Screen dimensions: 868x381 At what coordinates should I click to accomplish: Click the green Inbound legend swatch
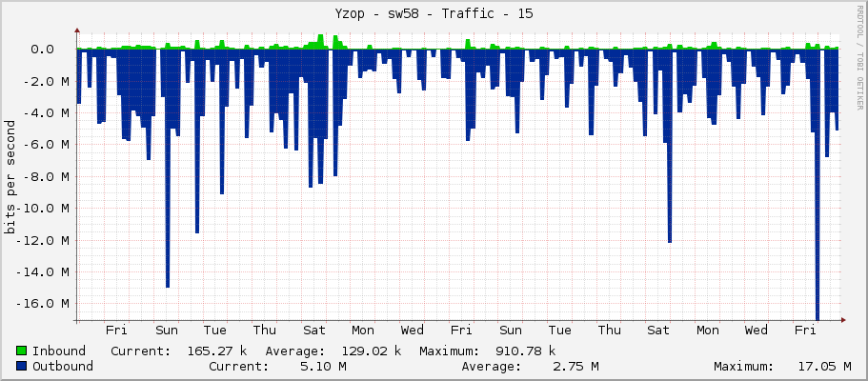(x=22, y=351)
